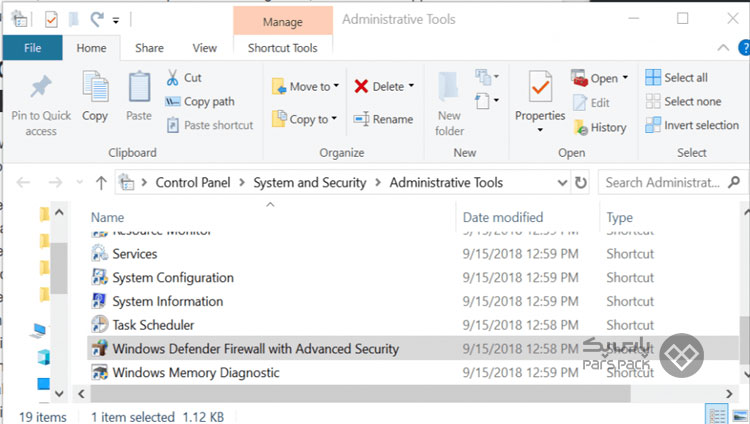Pin the selected item to Quick access
750x424 pixels.
[x=41, y=105]
